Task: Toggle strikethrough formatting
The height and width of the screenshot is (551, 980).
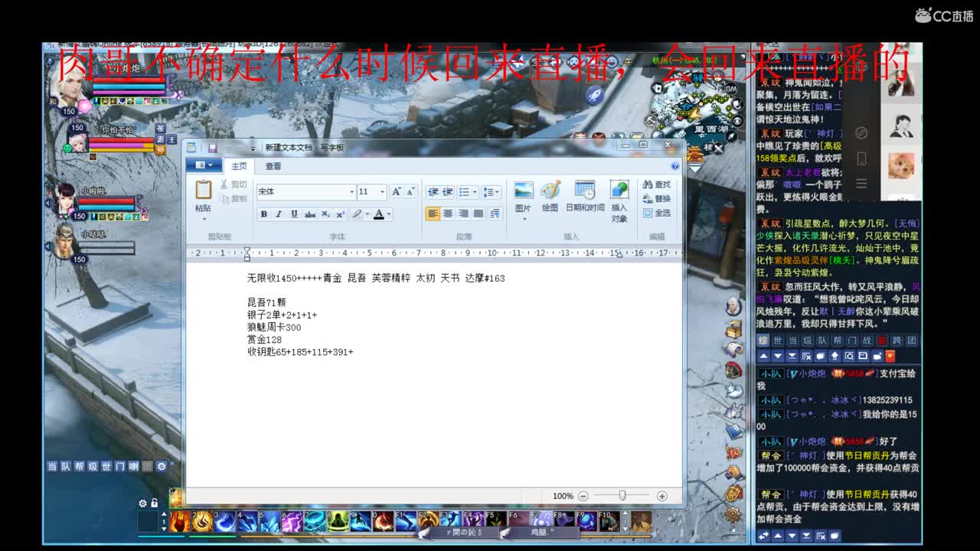Action: tap(310, 214)
